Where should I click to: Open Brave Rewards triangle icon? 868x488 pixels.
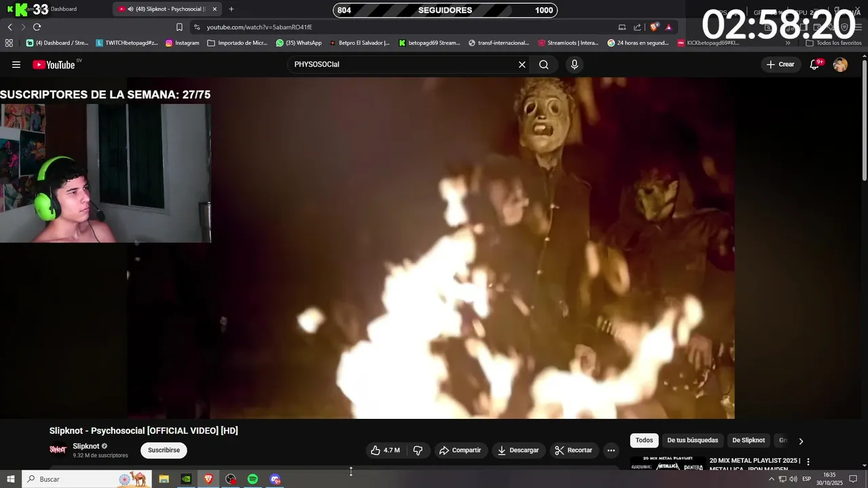[x=669, y=27]
